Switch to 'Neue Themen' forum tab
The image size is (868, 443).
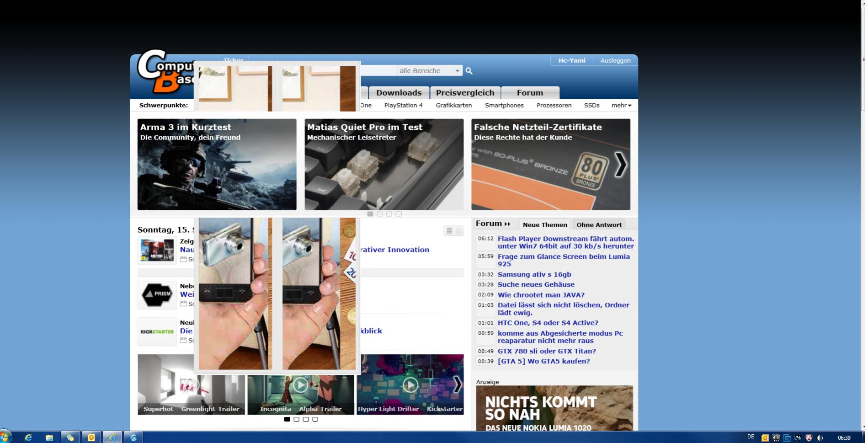click(545, 224)
